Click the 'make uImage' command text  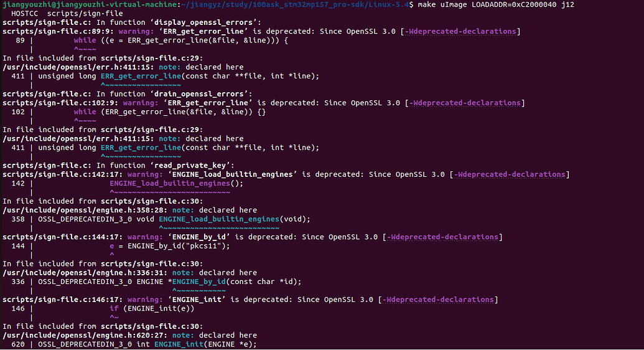coord(442,4)
